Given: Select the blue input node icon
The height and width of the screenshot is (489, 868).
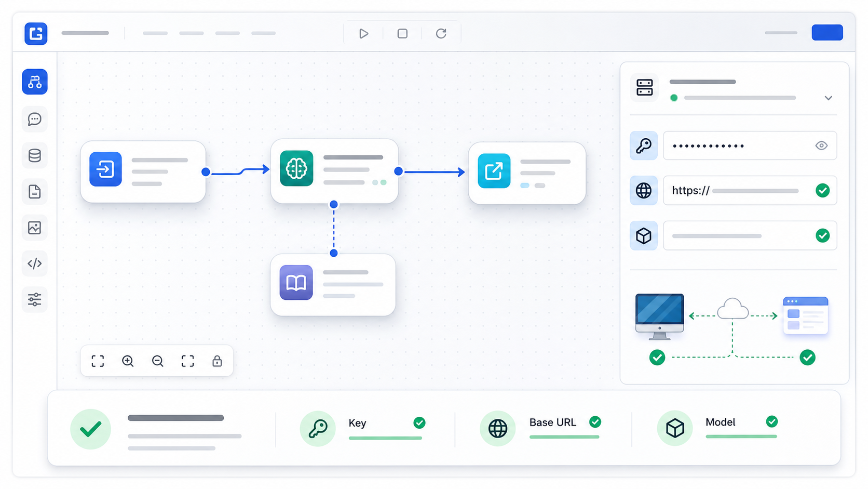Looking at the screenshot, I should 105,169.
